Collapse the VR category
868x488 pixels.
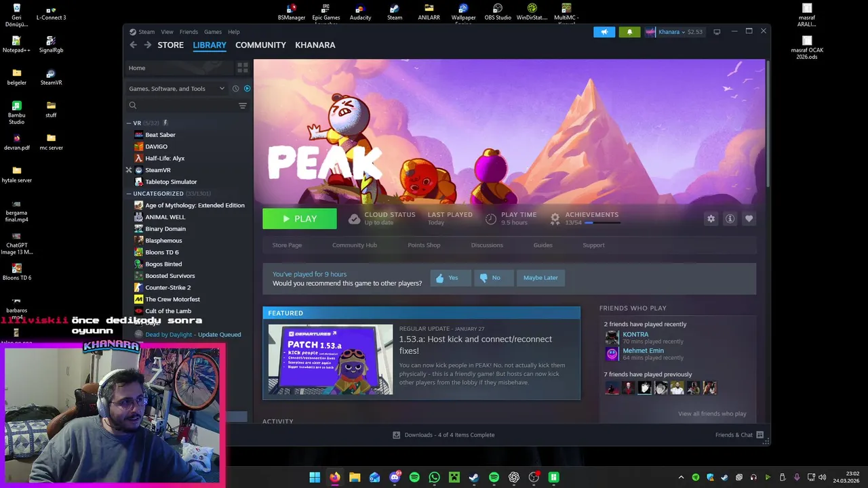coord(129,123)
